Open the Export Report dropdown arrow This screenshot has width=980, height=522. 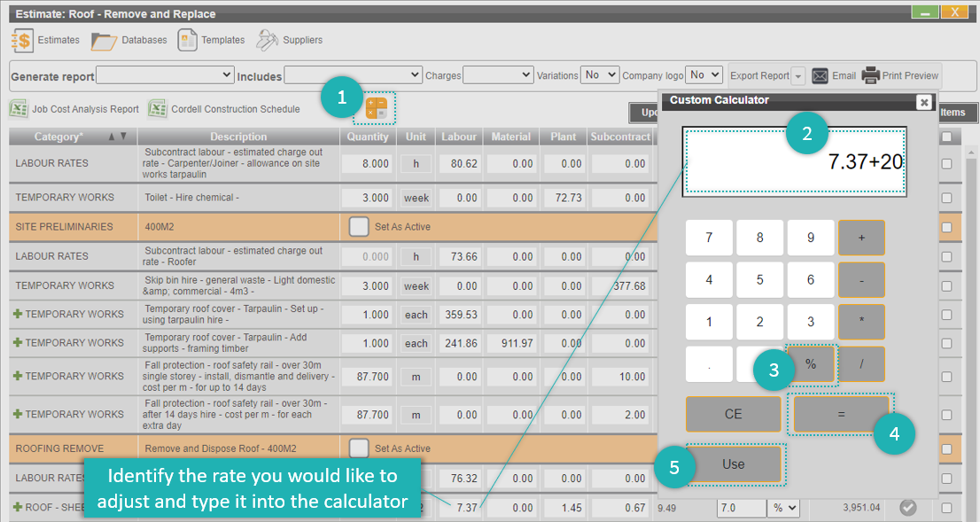(x=798, y=76)
